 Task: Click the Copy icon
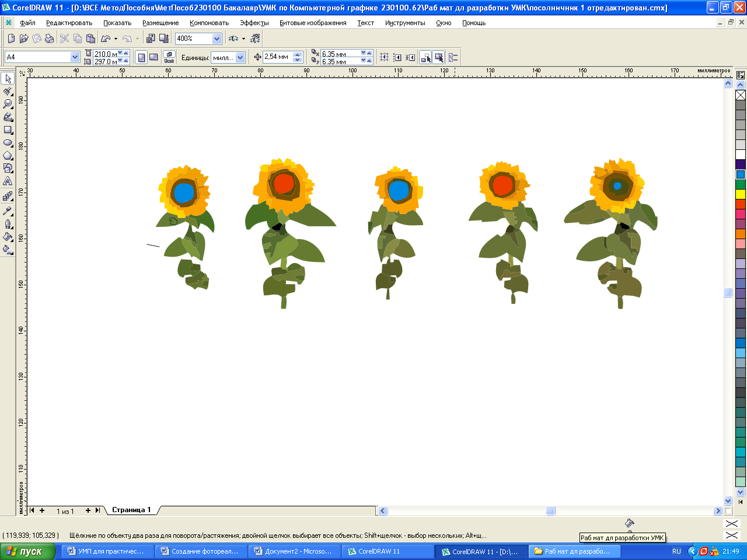pyautogui.click(x=78, y=38)
